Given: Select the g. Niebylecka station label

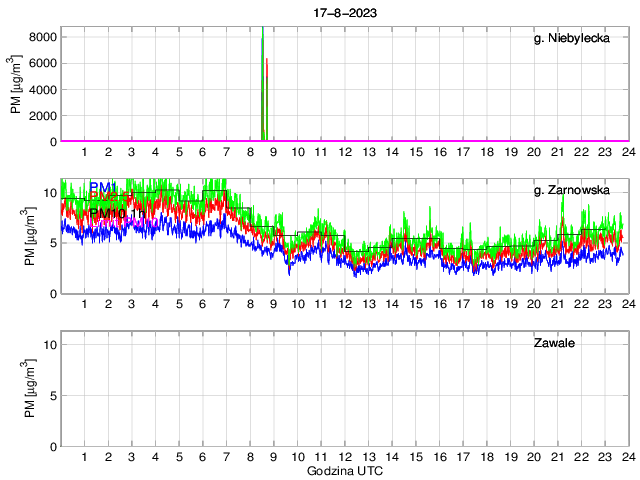Looking at the screenshot, I should tap(578, 39).
